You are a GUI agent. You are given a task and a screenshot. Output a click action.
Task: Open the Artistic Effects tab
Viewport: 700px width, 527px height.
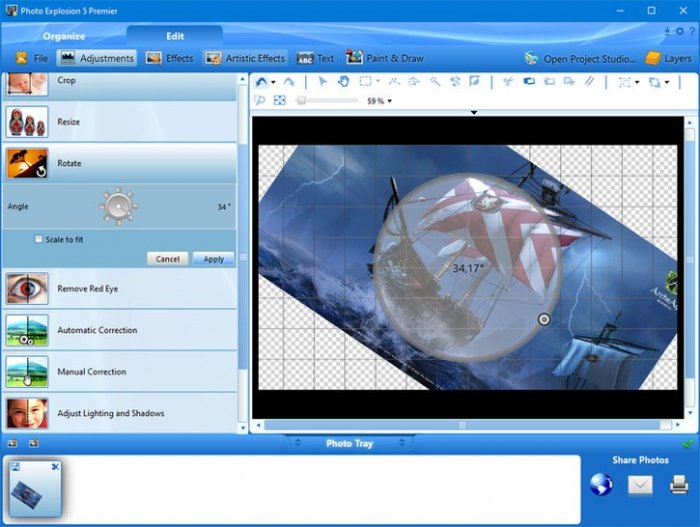(x=245, y=59)
